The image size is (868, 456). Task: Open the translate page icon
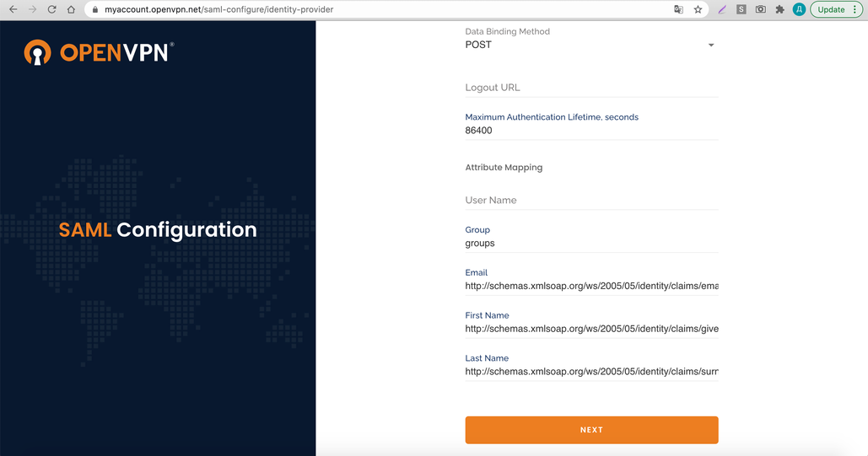pyautogui.click(x=678, y=9)
